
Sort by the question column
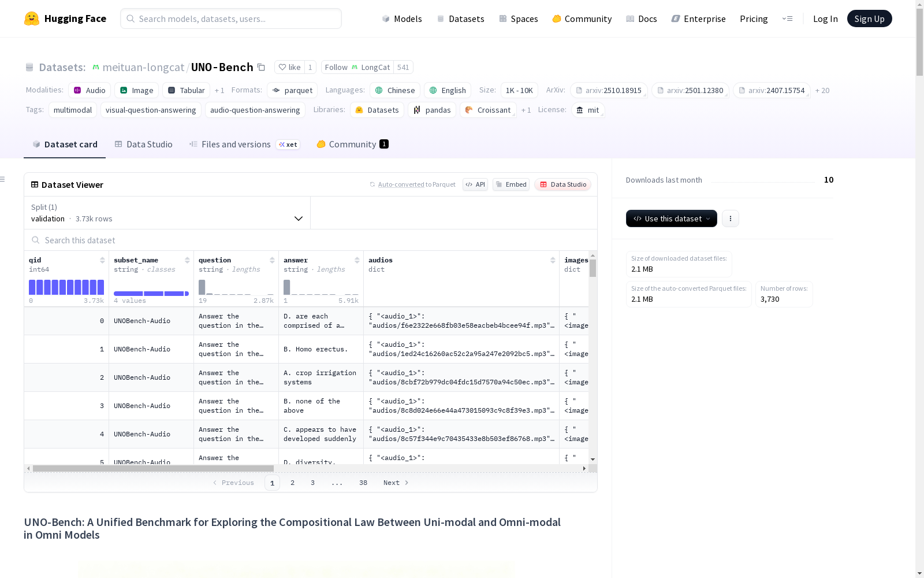(x=272, y=260)
